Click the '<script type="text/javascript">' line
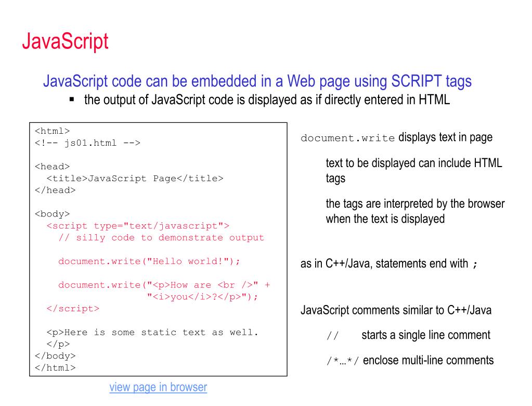The image size is (532, 406). coord(138,226)
